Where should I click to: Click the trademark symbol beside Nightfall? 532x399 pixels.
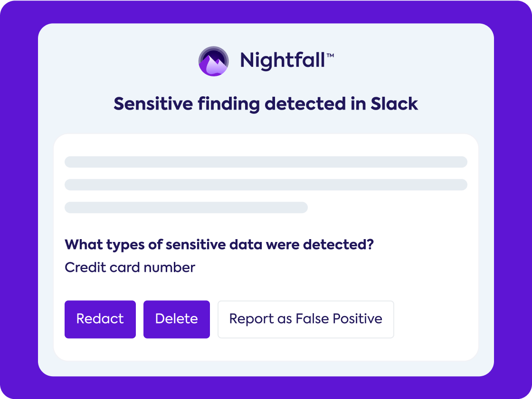[x=330, y=56]
